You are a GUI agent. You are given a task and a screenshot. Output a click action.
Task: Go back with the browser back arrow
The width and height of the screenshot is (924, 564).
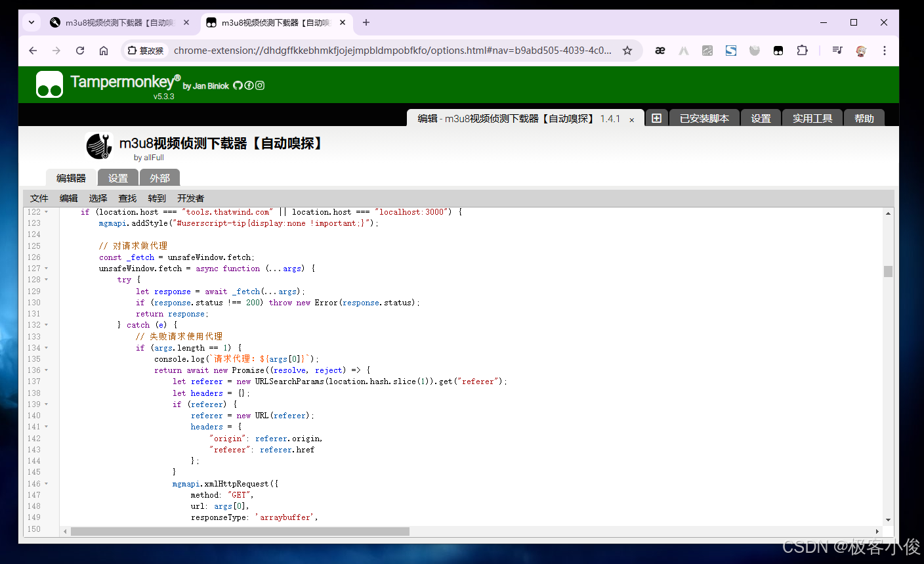pos(33,51)
